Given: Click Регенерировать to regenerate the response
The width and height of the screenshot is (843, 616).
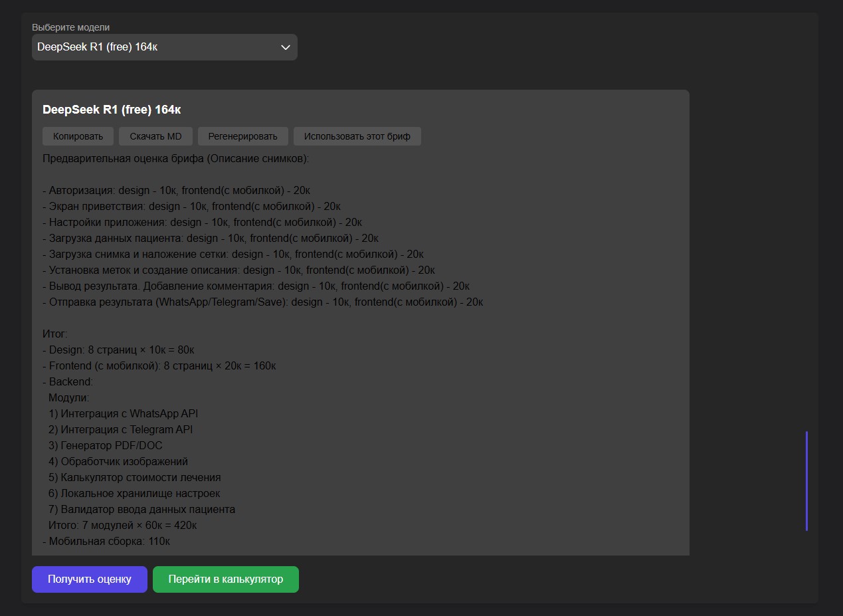Looking at the screenshot, I should point(242,136).
